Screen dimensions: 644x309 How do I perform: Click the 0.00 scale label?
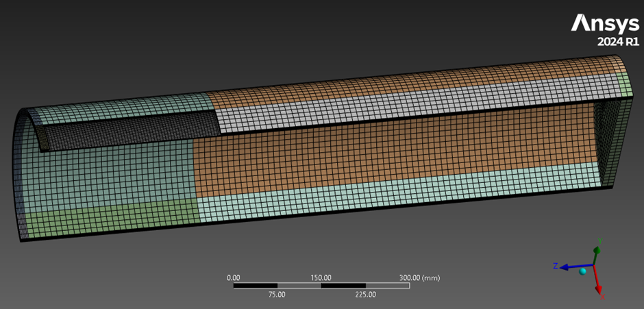click(x=234, y=277)
